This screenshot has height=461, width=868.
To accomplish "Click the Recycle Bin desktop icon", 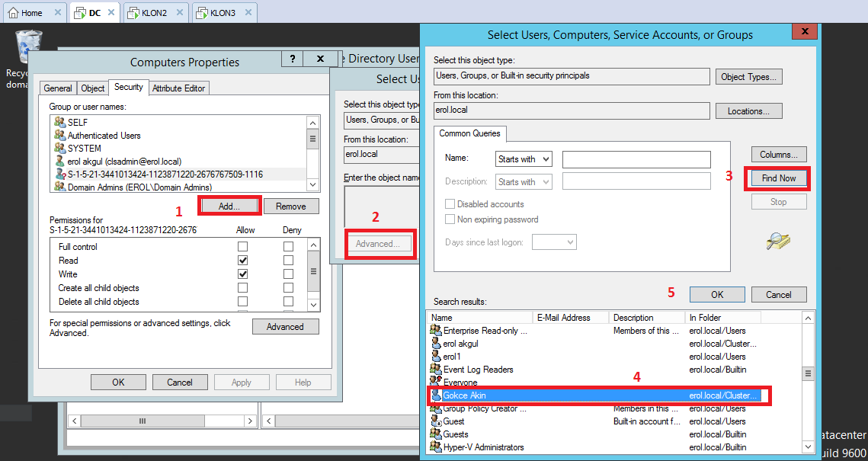I will click(x=29, y=47).
